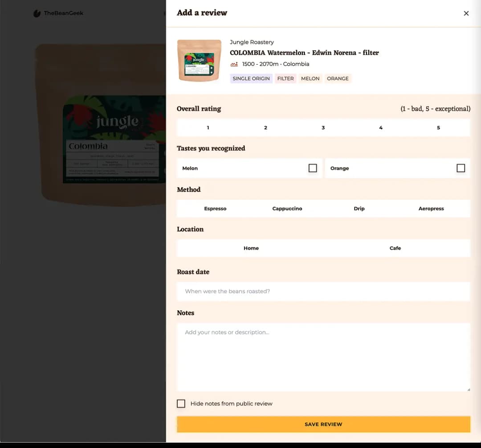Image resolution: width=481 pixels, height=448 pixels.
Task: Rate the coffee 5 overall
Action: pos(438,127)
